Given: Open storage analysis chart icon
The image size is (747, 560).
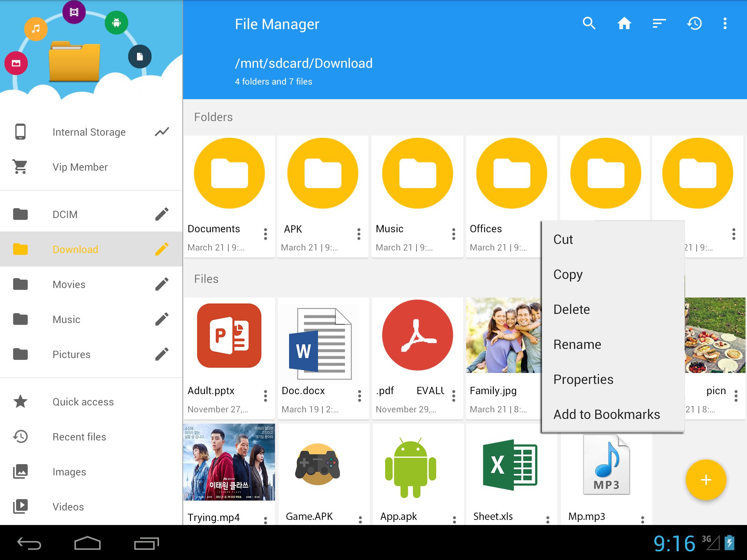Looking at the screenshot, I should pos(162,132).
